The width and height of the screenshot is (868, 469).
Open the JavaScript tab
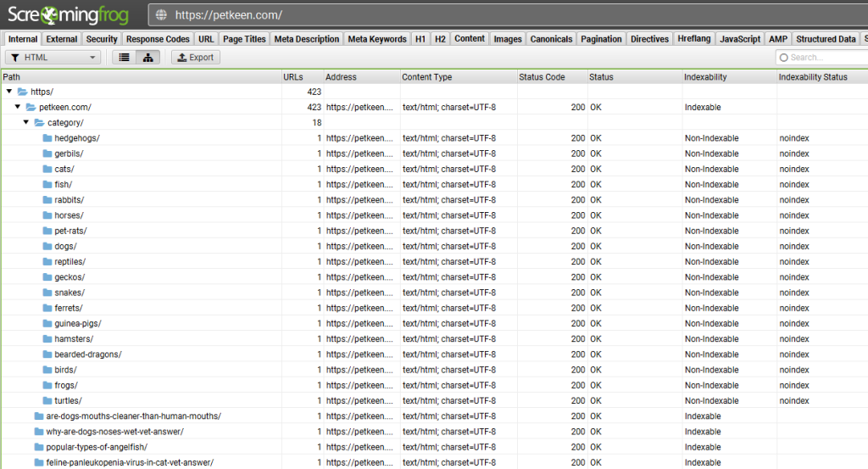pos(740,39)
